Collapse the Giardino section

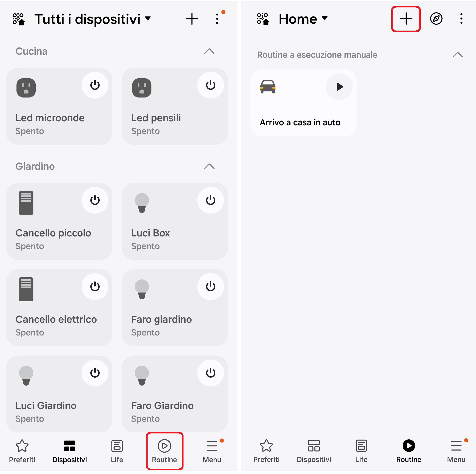tap(209, 166)
